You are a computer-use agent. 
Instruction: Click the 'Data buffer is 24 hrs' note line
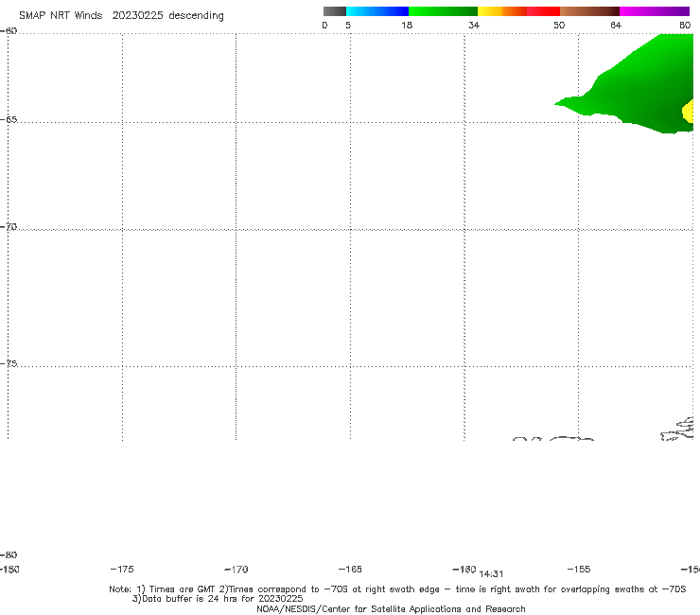(x=218, y=599)
